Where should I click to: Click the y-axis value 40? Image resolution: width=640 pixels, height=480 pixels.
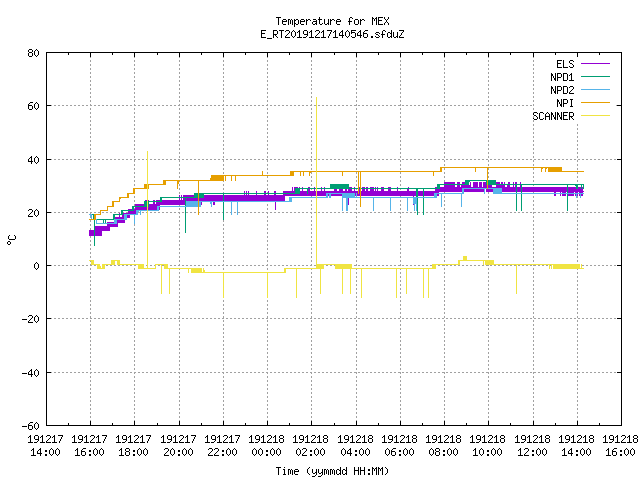tap(33, 160)
